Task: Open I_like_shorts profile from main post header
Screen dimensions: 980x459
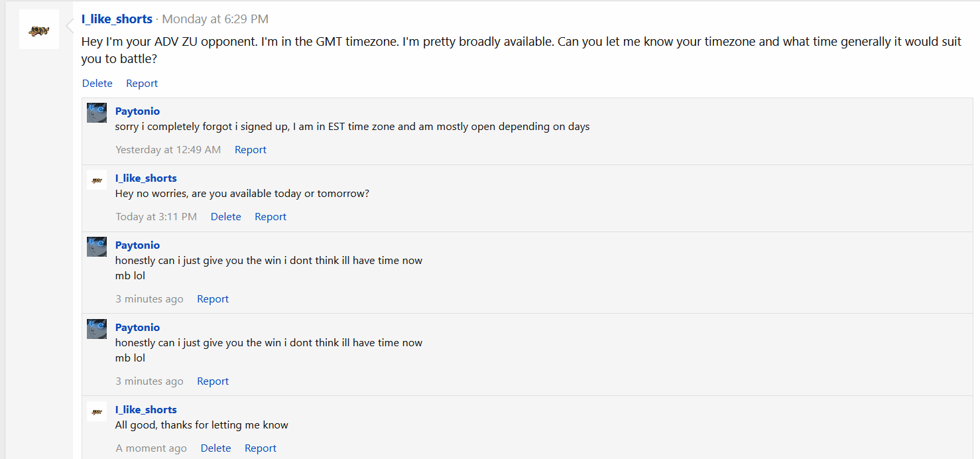Action: click(x=117, y=19)
